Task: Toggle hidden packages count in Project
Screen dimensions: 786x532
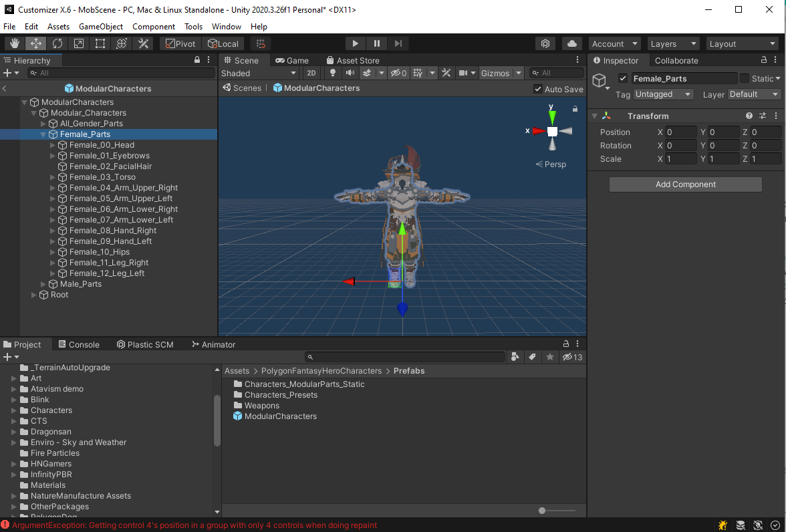Action: pyautogui.click(x=572, y=357)
